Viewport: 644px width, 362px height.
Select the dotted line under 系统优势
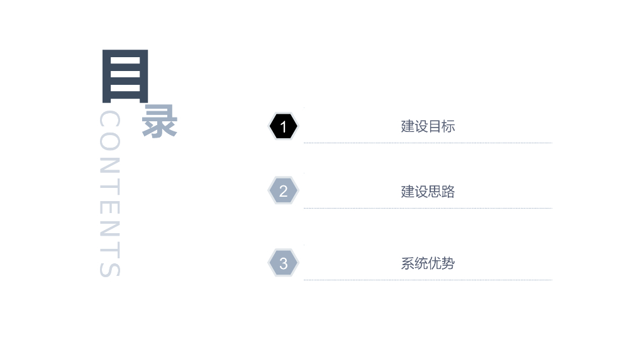coord(428,280)
